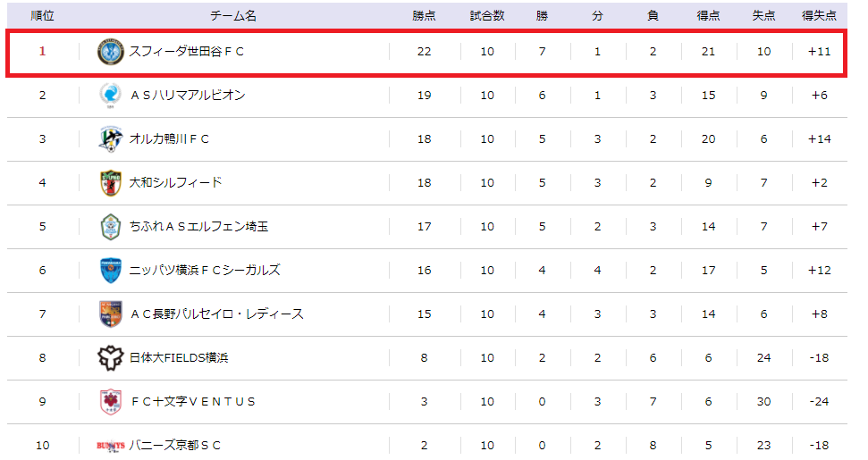Click the スフィーダ世田谷FC team logo

(111, 52)
